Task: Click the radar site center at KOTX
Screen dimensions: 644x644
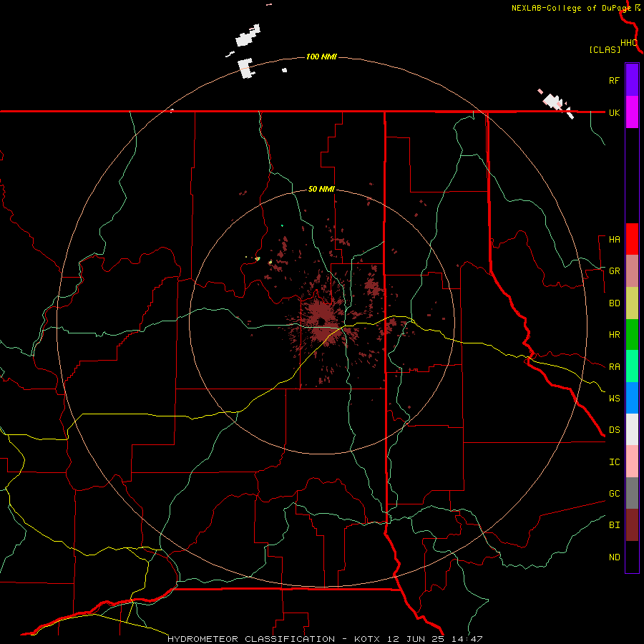Action: coord(321,322)
